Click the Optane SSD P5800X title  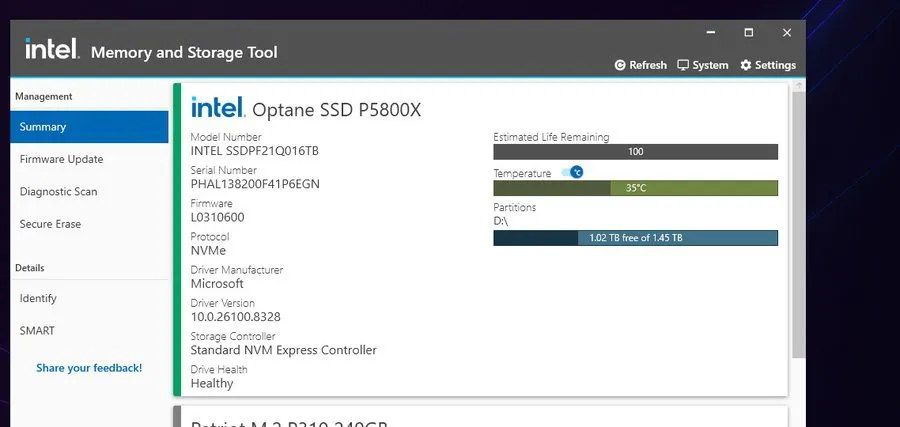(x=336, y=110)
